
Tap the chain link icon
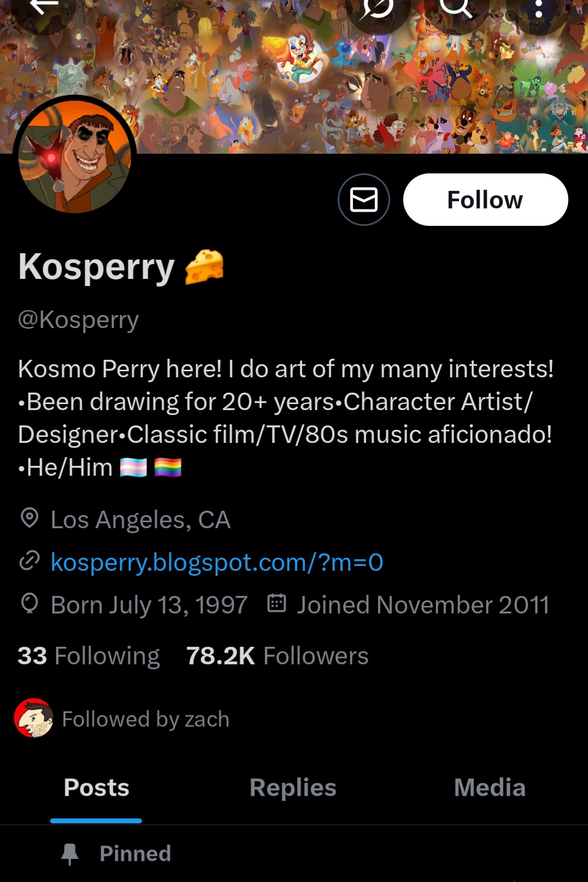[30, 561]
